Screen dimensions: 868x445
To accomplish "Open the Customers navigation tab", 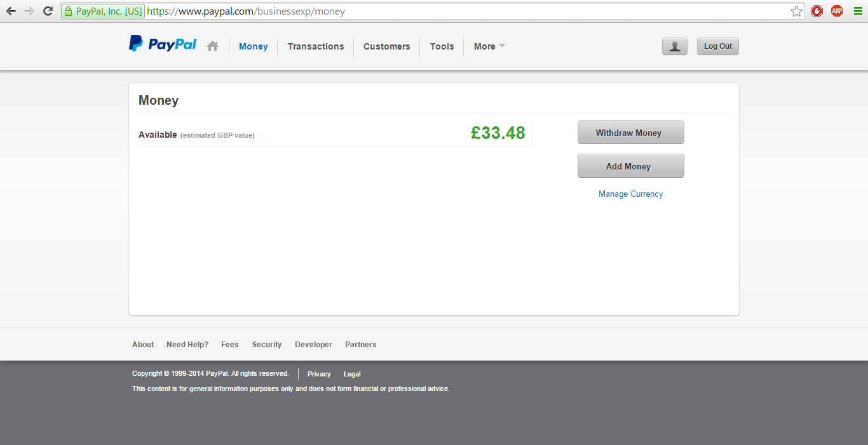I will [387, 46].
